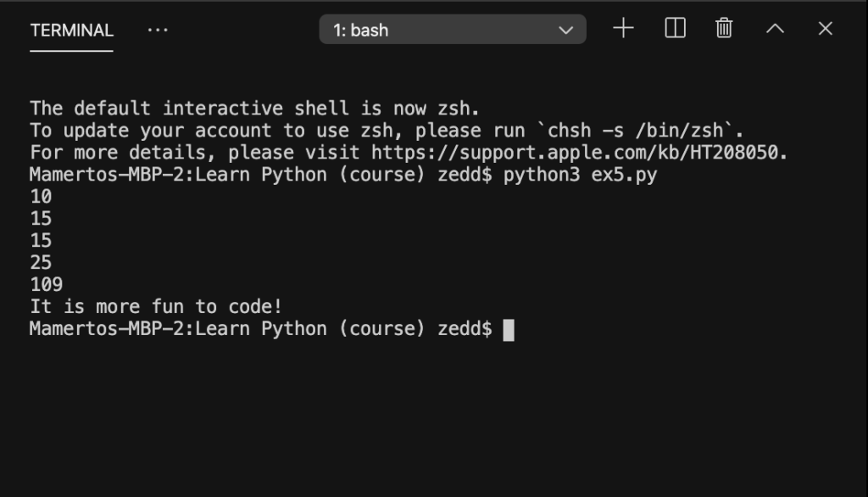The height and width of the screenshot is (497, 868).
Task: Click the 'To update your account' line
Action: pos(387,131)
